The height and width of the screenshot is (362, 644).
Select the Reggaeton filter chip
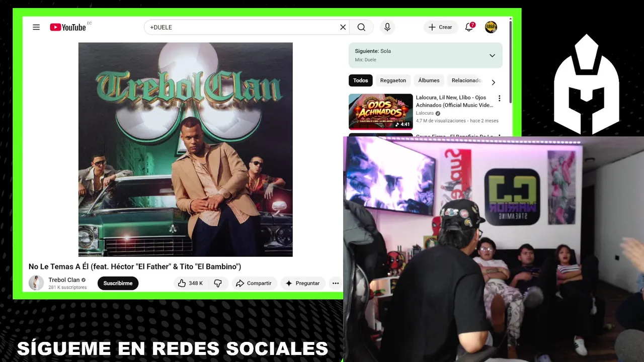pyautogui.click(x=393, y=80)
